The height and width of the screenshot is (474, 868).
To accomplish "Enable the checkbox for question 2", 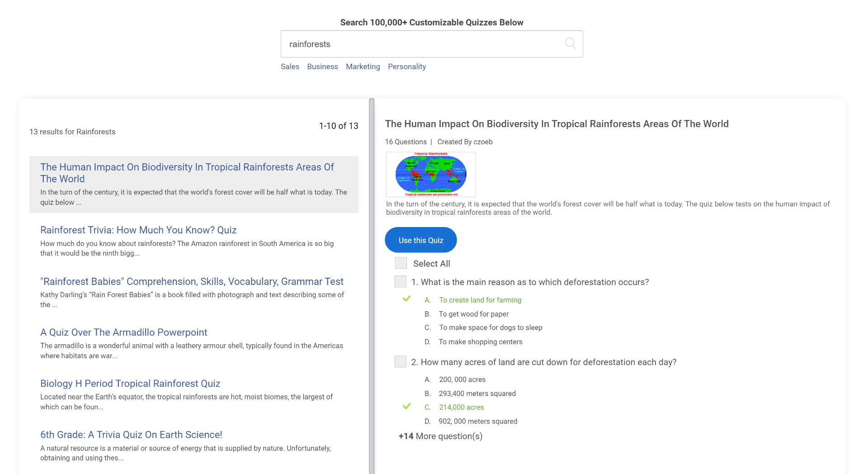I will pyautogui.click(x=400, y=362).
